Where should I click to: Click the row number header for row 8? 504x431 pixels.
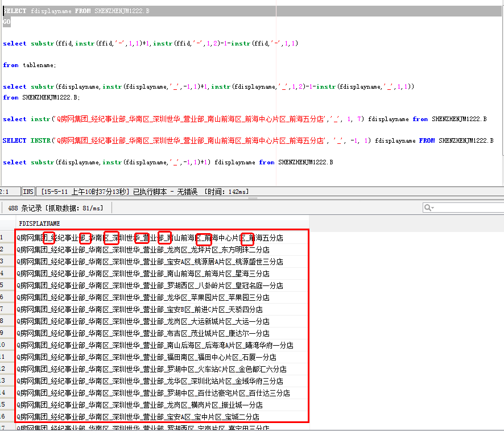click(x=7, y=321)
